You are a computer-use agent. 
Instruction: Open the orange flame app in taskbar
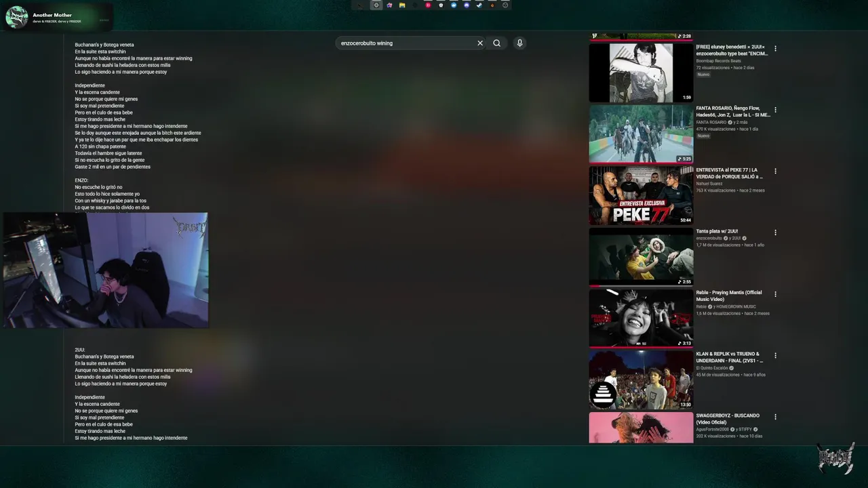492,5
